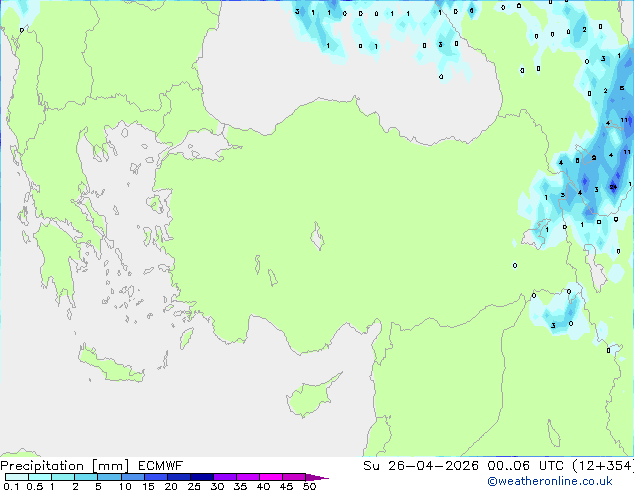Select the 25–30 mm navy swatch
634x490 pixels.
click(x=201, y=477)
